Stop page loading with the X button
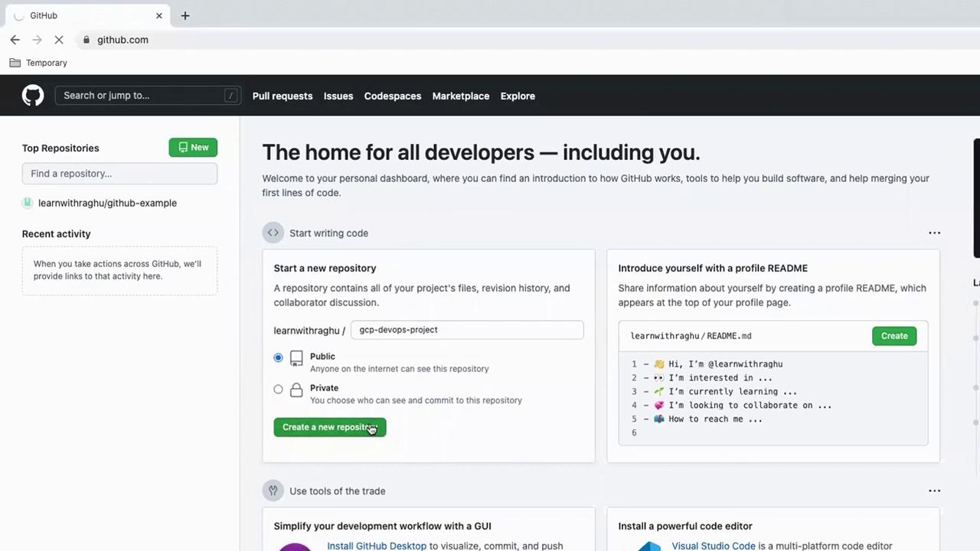The image size is (980, 551). [59, 40]
